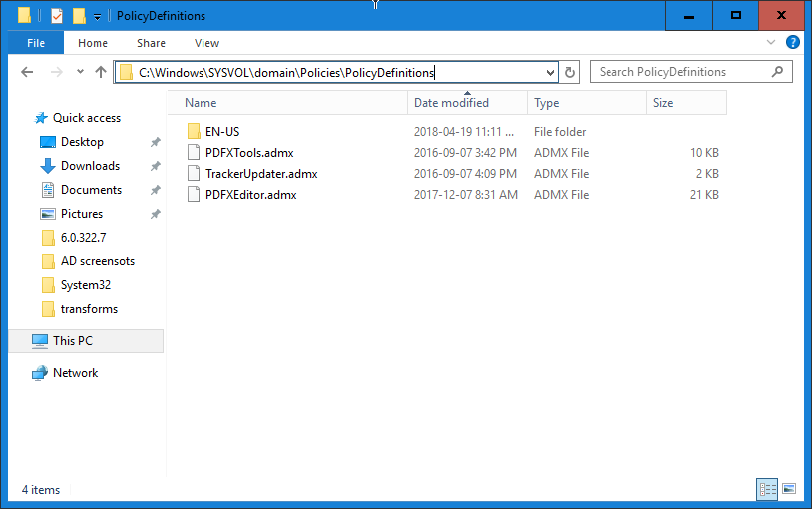The image size is (812, 509).
Task: Open Desktop in the navigation pane
Action: (x=82, y=142)
